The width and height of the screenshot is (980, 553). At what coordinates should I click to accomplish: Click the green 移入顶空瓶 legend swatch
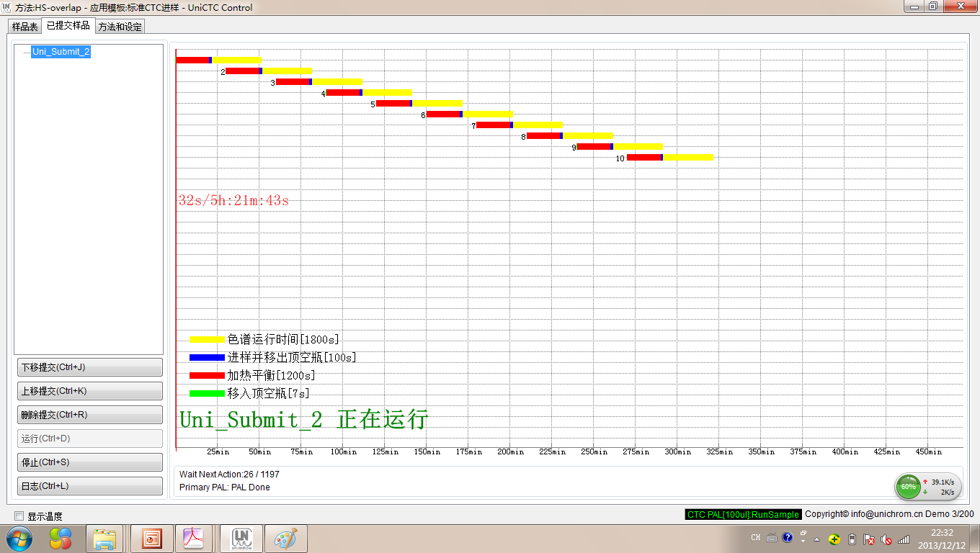(x=207, y=393)
